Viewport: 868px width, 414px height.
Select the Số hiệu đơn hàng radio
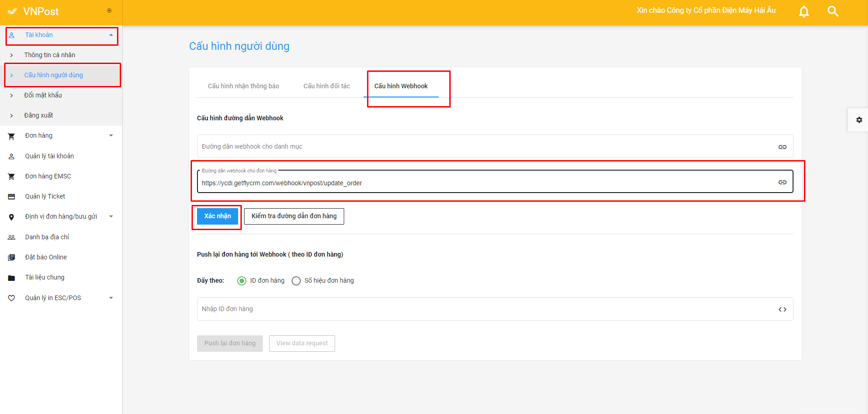pos(296,281)
